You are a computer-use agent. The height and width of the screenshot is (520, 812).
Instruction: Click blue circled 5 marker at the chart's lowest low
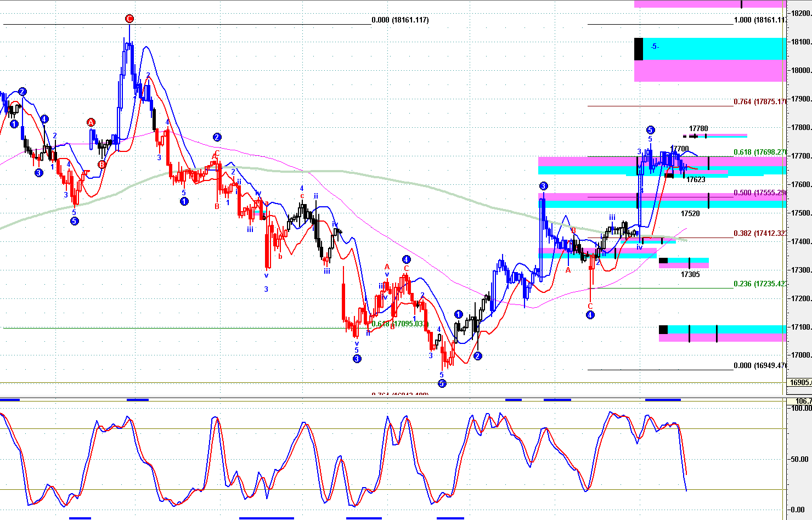442,383
